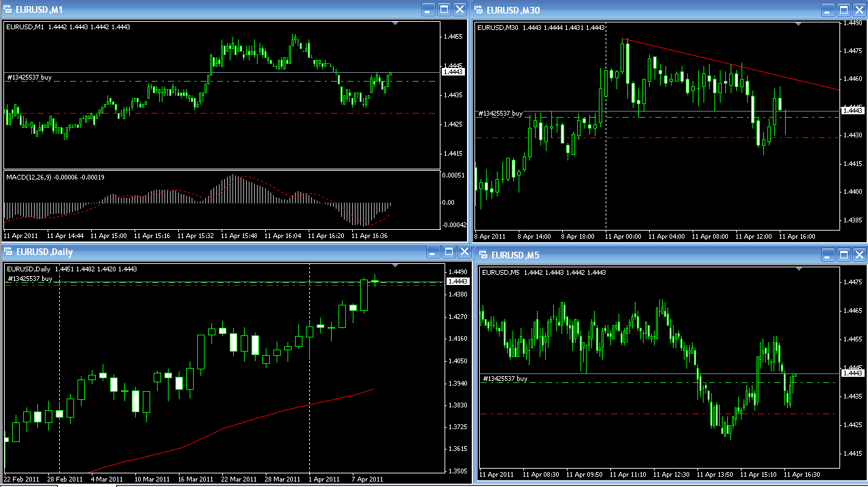Click the 1.4270 price axis label in Daily chart

coord(457,316)
